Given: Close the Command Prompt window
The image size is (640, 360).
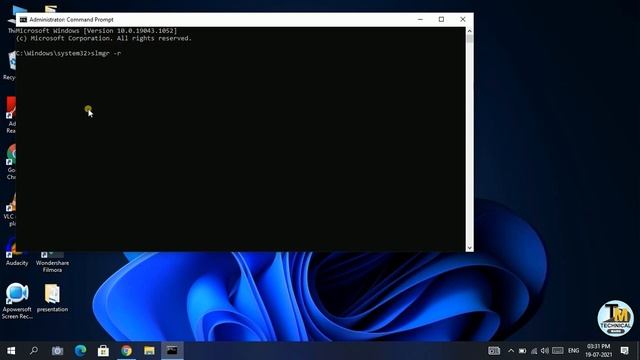Looking at the screenshot, I should point(462,20).
